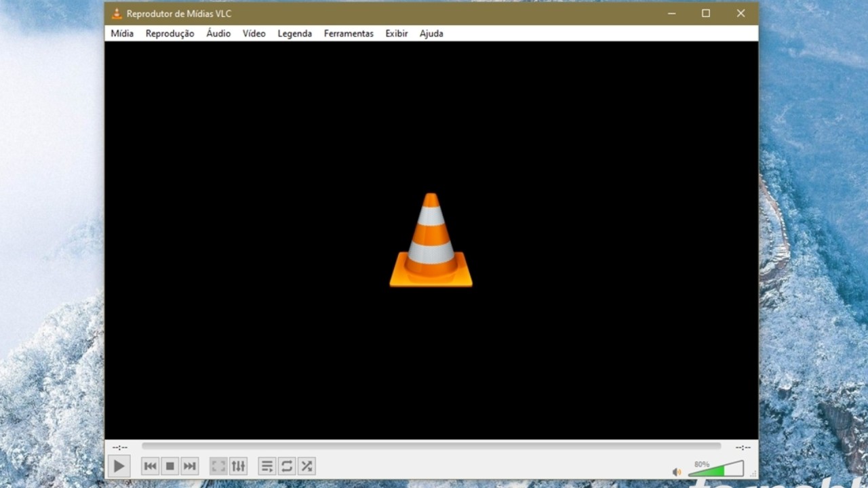
Task: Open the Reprodução menu
Action: (x=170, y=33)
